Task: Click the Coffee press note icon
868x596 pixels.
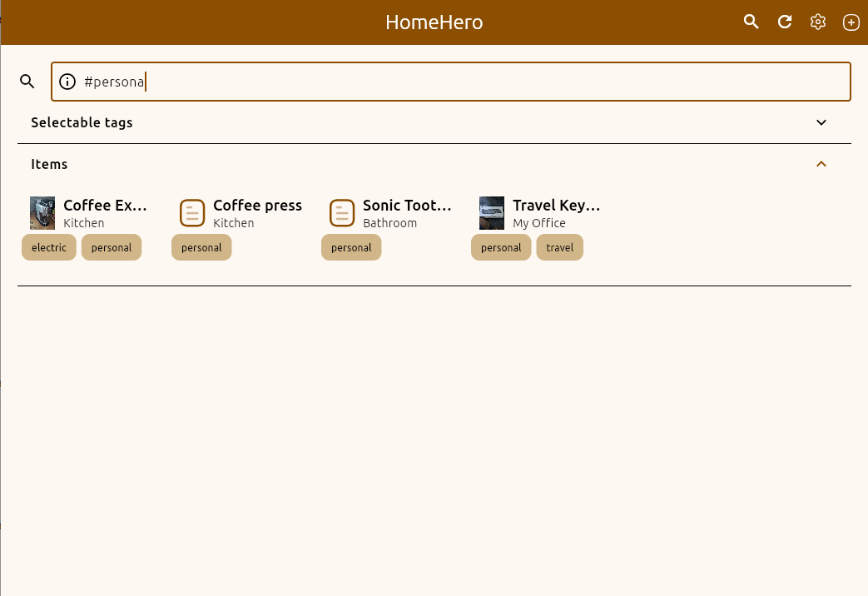Action: 192,212
